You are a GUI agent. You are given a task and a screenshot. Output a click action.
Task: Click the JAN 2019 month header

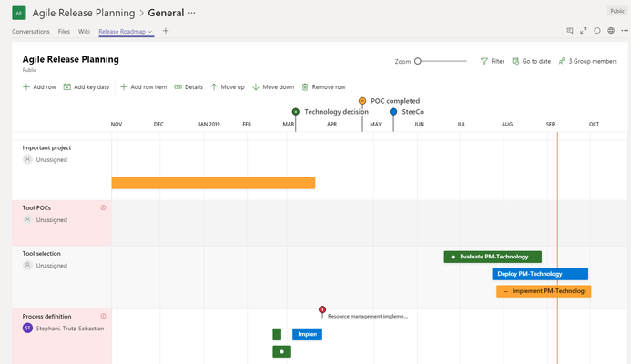[209, 125]
